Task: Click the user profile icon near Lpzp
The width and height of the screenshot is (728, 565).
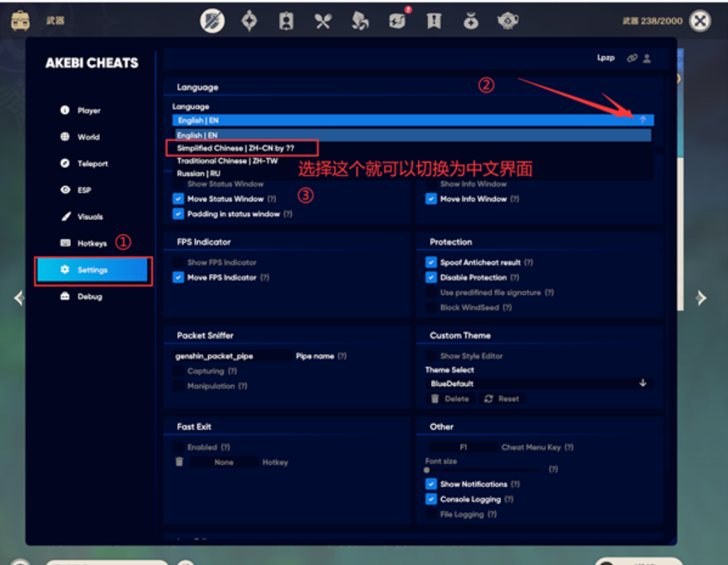Action: (647, 58)
